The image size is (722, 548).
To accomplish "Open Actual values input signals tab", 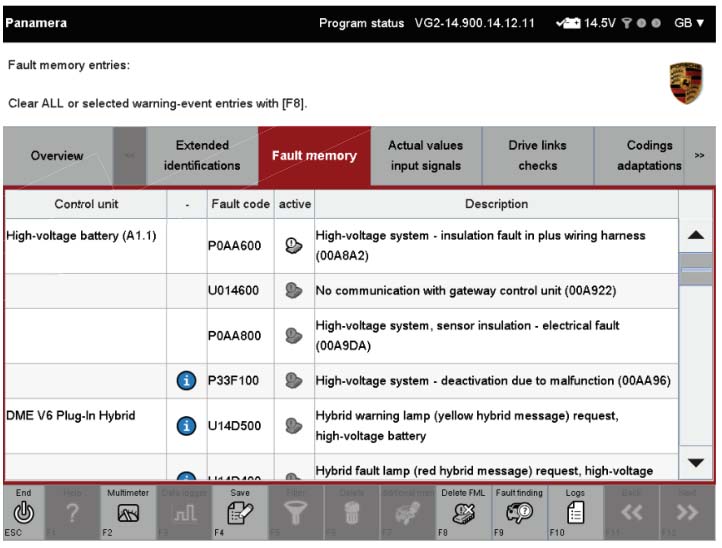I will tap(426, 155).
